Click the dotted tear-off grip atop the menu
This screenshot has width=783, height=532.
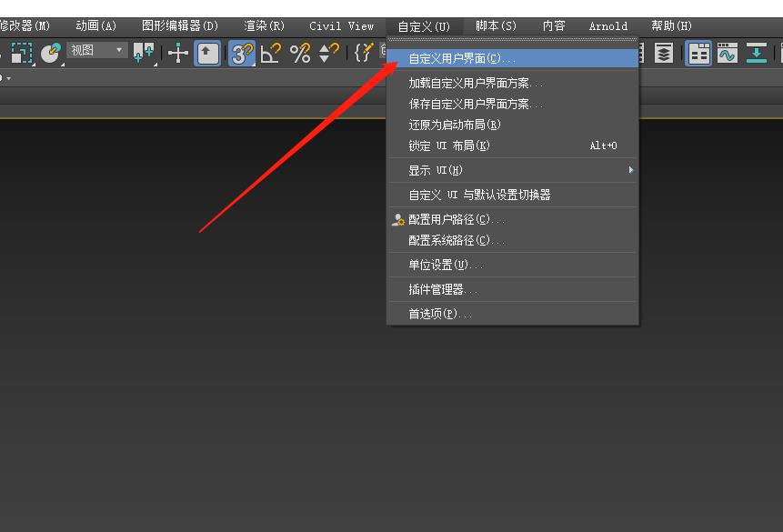tap(513, 40)
